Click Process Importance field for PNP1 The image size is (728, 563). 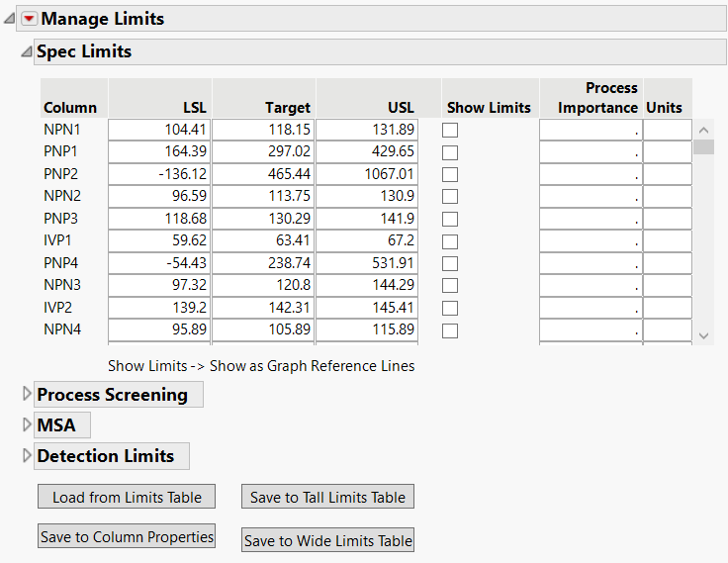pos(591,151)
